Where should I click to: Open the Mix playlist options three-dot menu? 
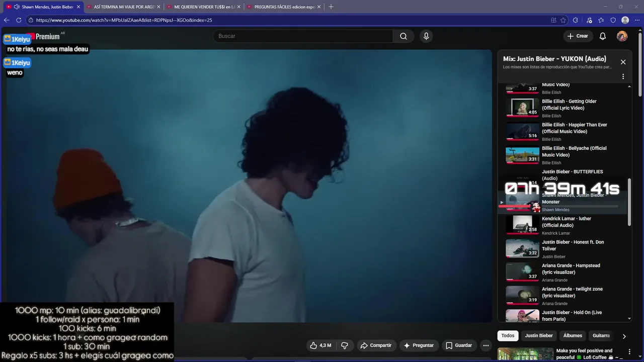[623, 76]
